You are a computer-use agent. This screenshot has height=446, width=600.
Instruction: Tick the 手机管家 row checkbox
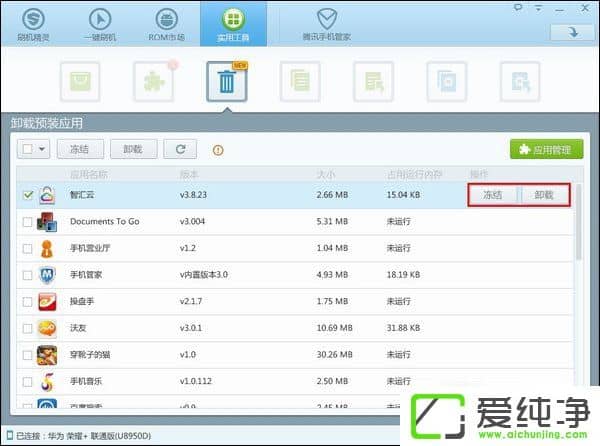[x=27, y=274]
